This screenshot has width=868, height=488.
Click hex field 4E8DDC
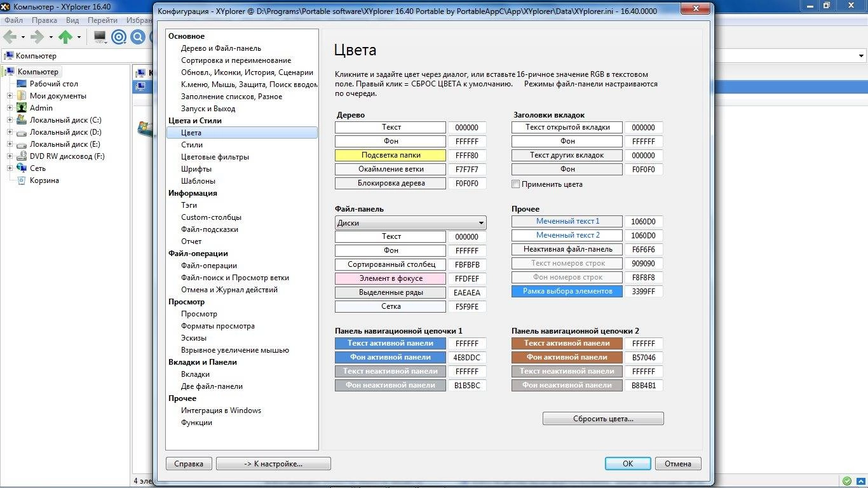(x=467, y=357)
